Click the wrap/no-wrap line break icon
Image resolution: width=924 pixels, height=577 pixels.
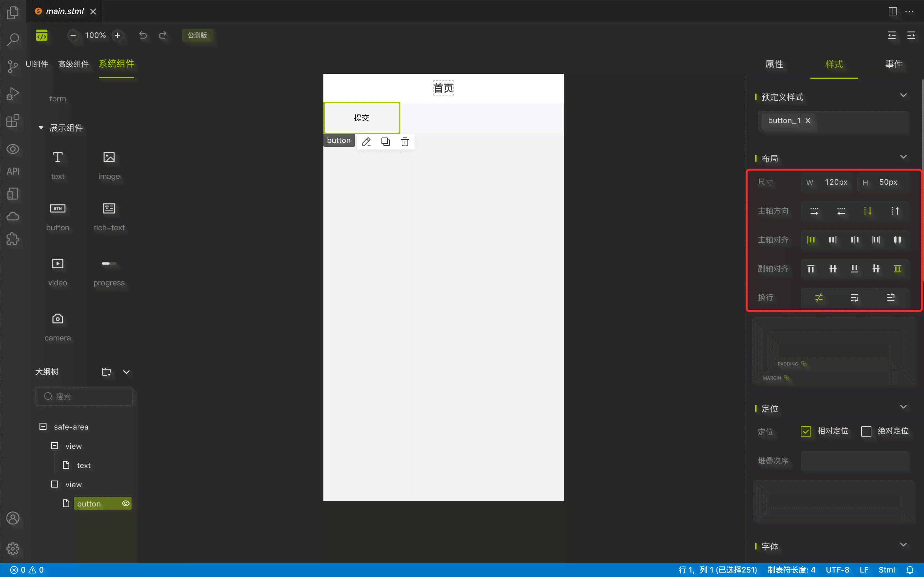(819, 297)
